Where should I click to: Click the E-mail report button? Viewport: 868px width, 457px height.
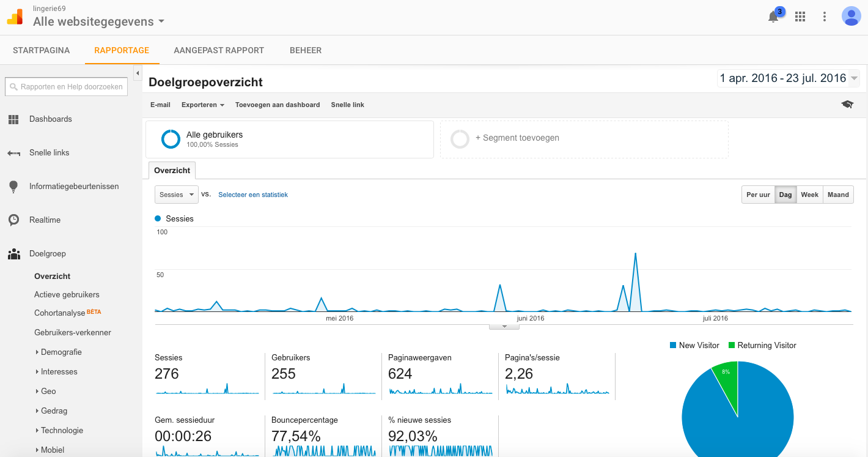click(160, 105)
